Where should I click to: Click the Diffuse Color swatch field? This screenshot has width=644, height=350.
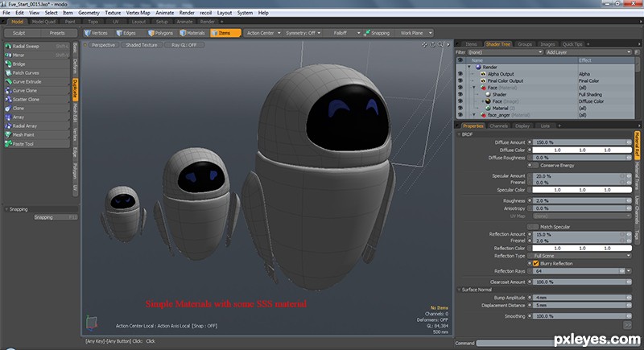click(581, 150)
